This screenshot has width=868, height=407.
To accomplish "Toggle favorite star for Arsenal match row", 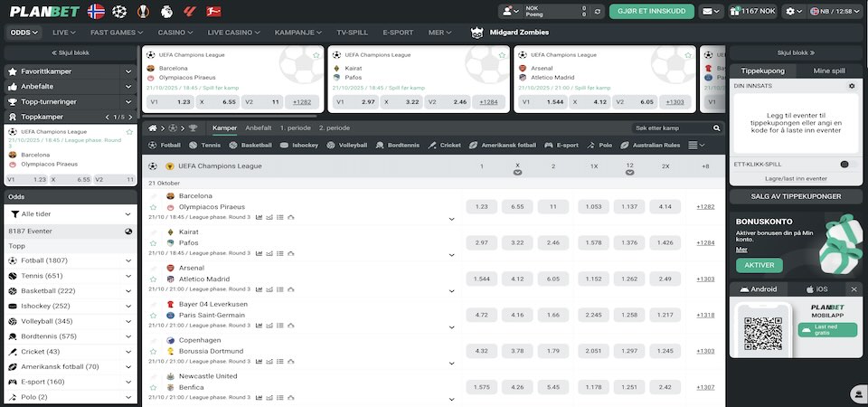I will (x=154, y=279).
